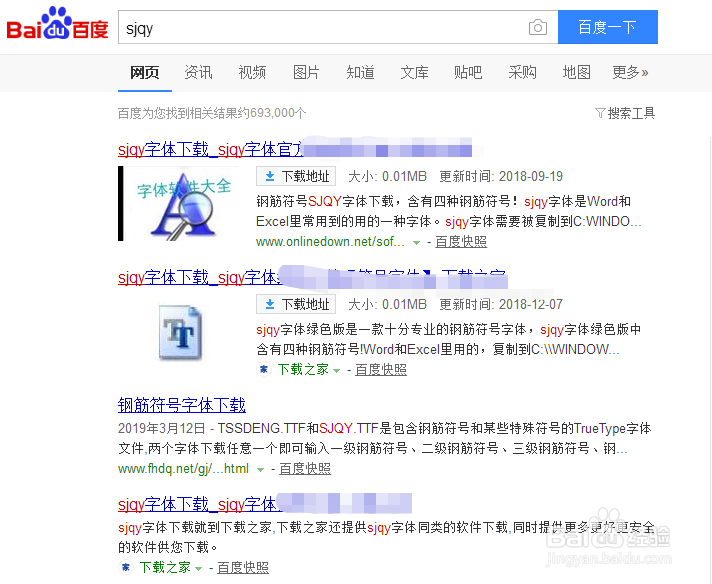
Task: Click download arrow icon in 2018-09-19 result
Action: click(270, 176)
